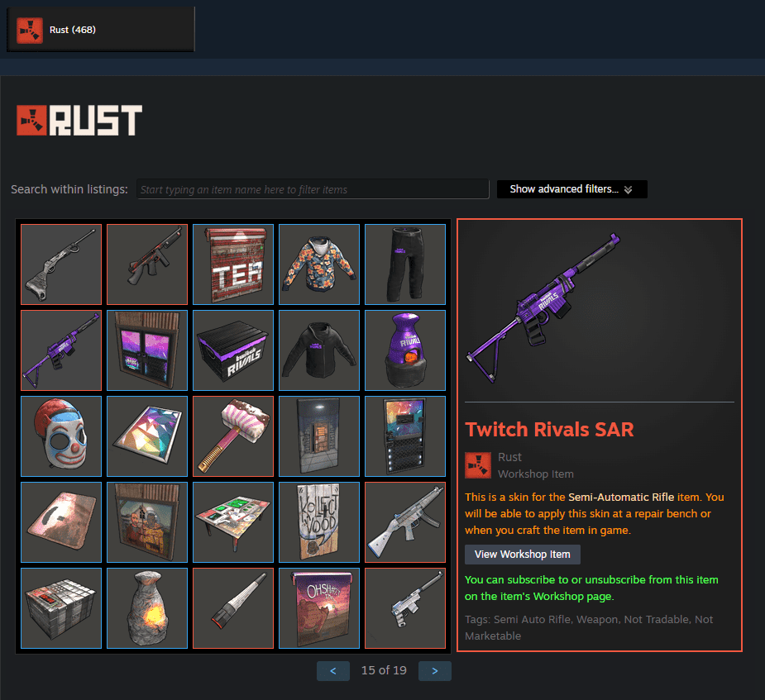
Task: Select the black Twitch Rivals pants
Action: click(x=405, y=264)
